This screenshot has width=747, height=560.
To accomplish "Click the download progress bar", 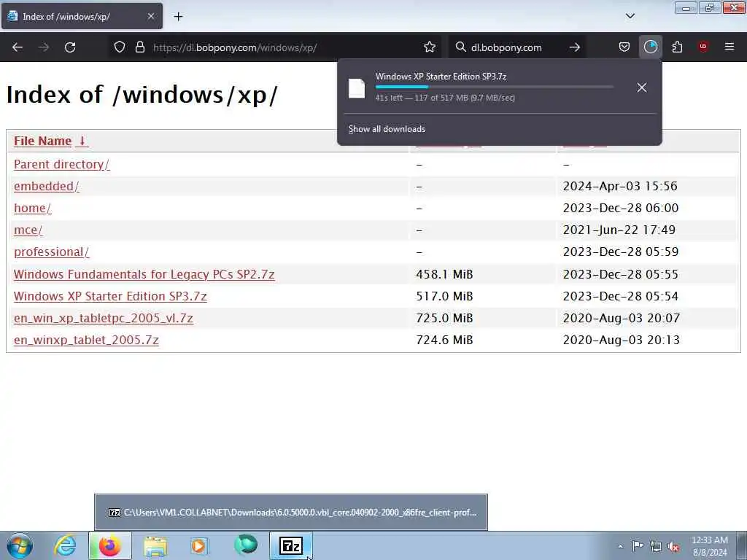I will [494, 87].
